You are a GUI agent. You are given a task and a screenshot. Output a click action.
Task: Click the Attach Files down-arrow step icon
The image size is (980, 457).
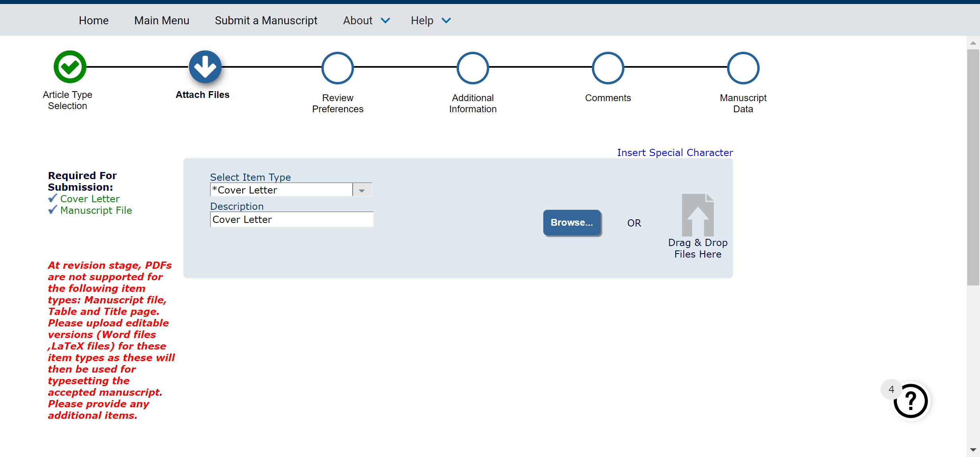click(205, 67)
